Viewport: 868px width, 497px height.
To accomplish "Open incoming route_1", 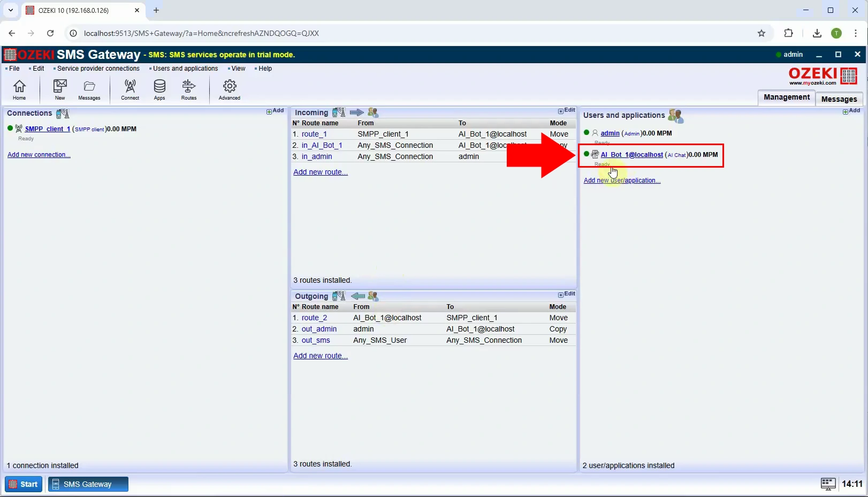I will [314, 134].
